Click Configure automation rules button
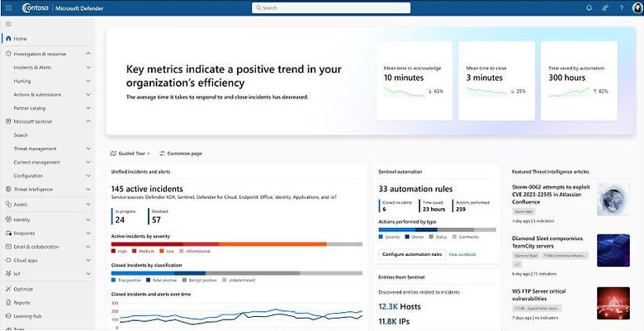The image size is (644, 331). pos(411,254)
